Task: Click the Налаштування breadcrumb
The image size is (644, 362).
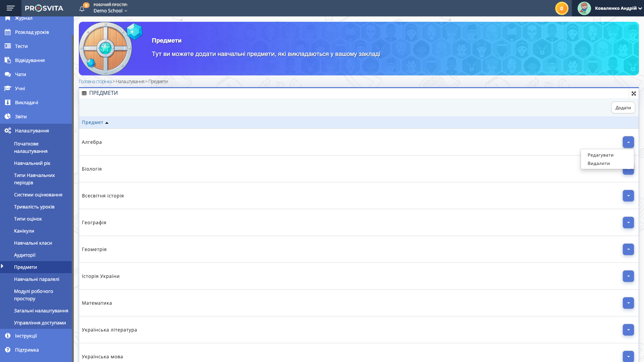Action: coord(130,81)
